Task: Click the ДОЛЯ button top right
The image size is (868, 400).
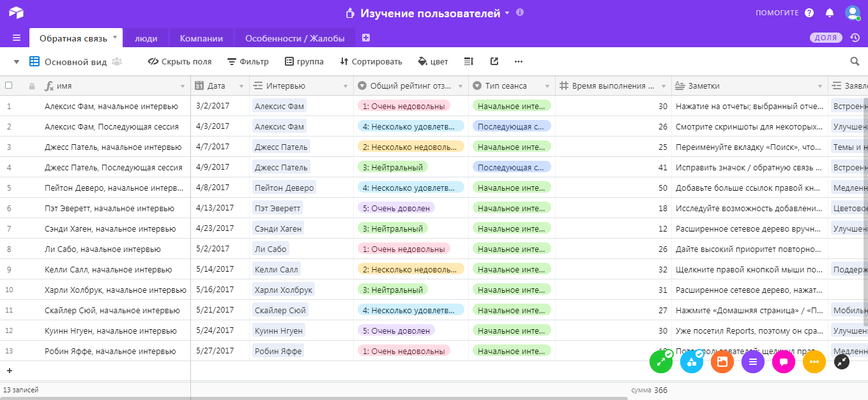Action: point(826,38)
